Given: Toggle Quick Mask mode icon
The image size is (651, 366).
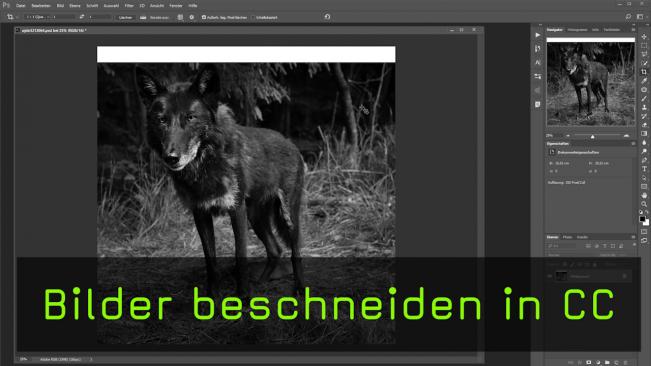Looking at the screenshot, I should pyautogui.click(x=644, y=232).
